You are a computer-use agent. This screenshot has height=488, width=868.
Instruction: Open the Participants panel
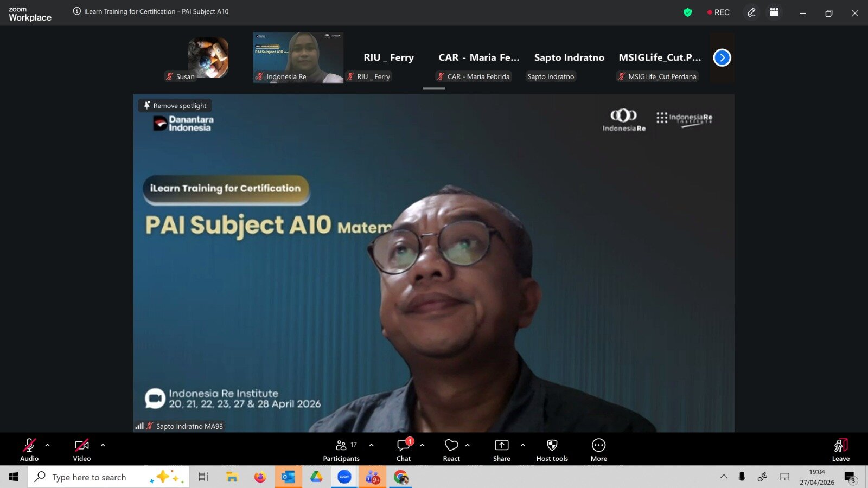click(341, 450)
